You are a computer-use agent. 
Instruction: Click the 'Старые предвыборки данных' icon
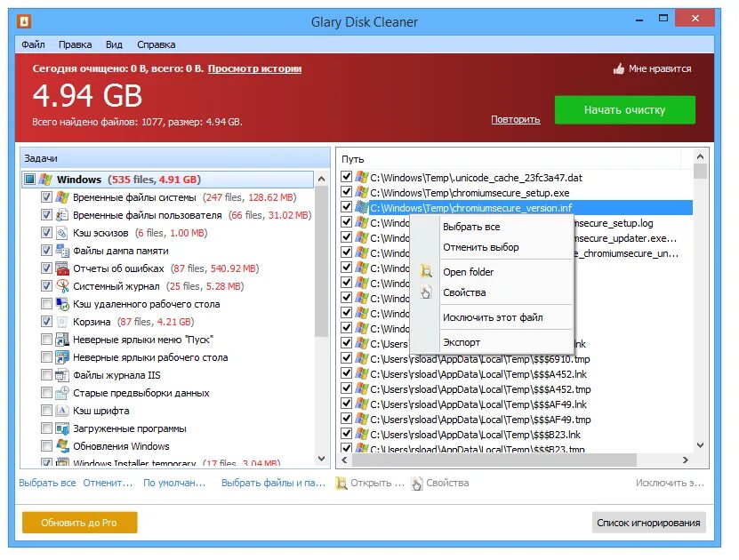pyautogui.click(x=62, y=393)
